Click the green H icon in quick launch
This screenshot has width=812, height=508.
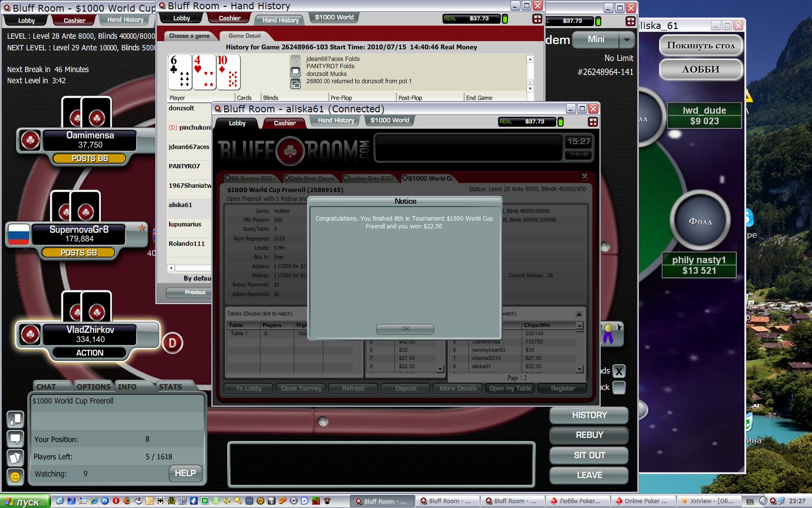click(204, 501)
